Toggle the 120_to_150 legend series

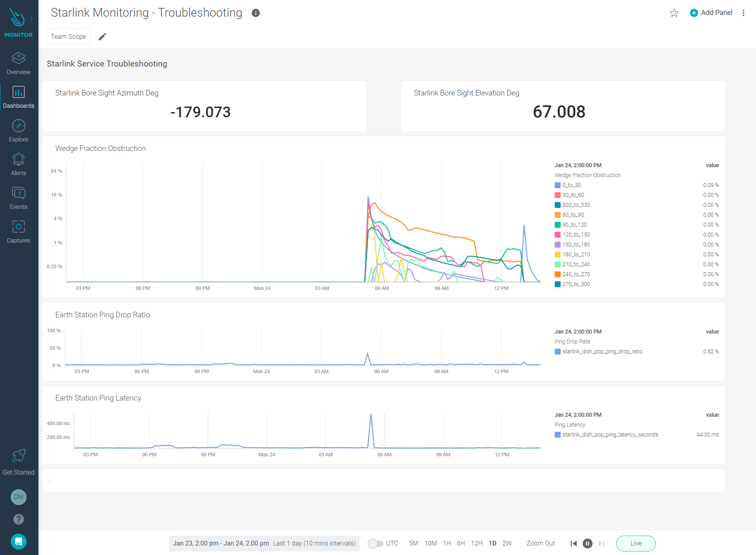coord(573,235)
